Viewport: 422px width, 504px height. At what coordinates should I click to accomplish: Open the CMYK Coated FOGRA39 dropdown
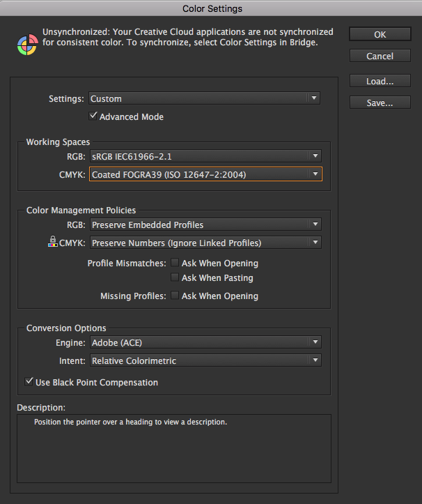pyautogui.click(x=205, y=174)
